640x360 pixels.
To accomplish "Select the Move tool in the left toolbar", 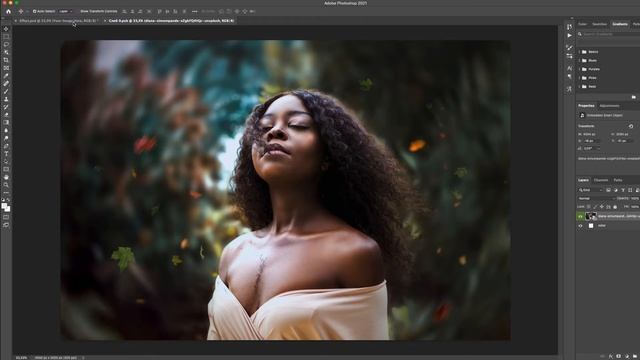I will [6, 29].
